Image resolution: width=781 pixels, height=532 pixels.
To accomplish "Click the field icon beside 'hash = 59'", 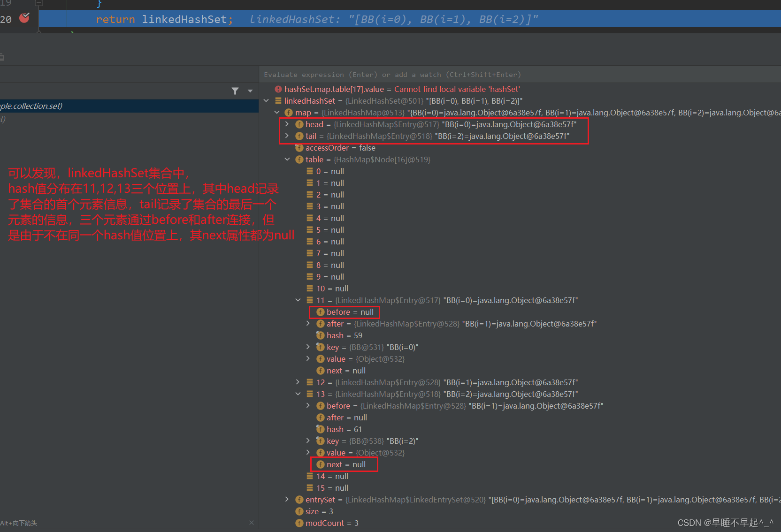I will click(x=321, y=335).
